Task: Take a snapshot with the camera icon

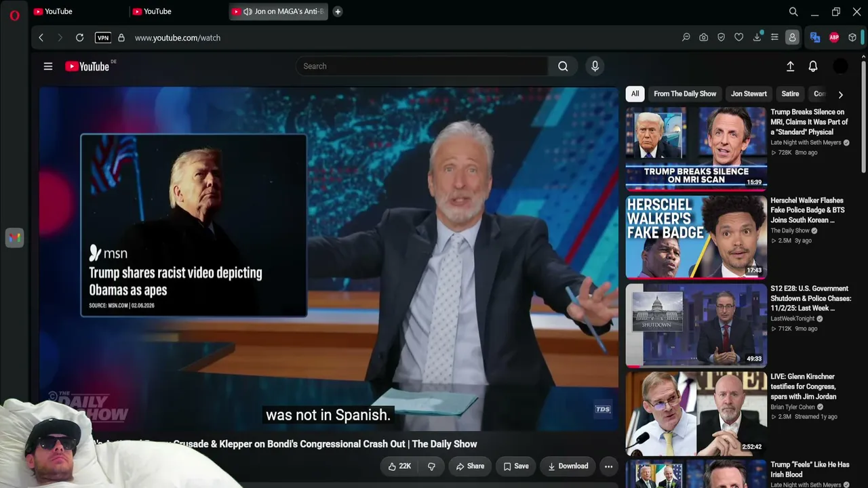Action: [704, 38]
